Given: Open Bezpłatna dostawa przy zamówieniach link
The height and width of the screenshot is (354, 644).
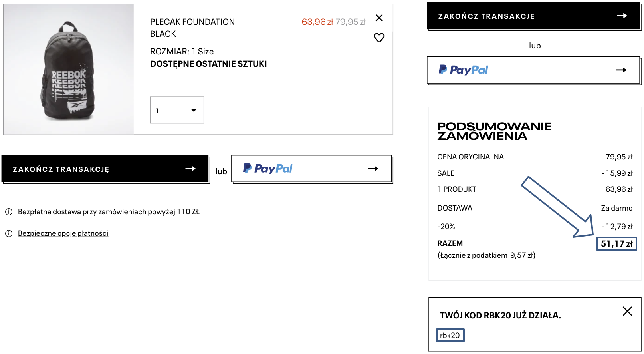Looking at the screenshot, I should point(109,212).
